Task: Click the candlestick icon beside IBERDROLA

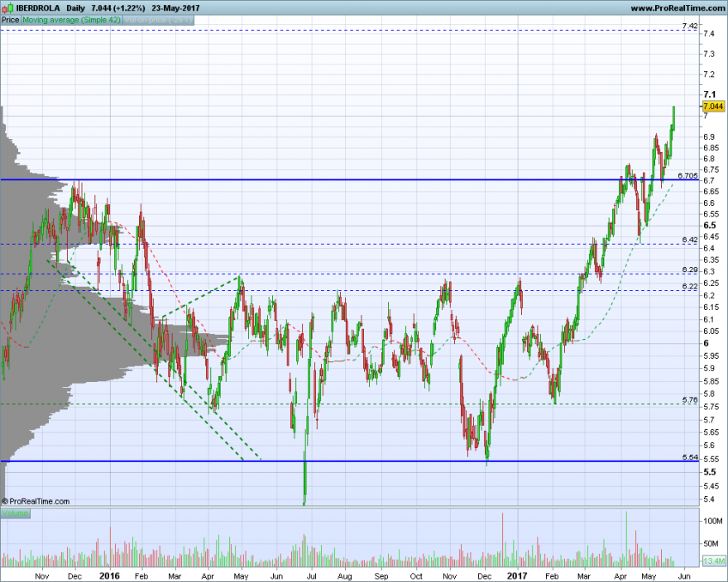Action: coord(7,8)
